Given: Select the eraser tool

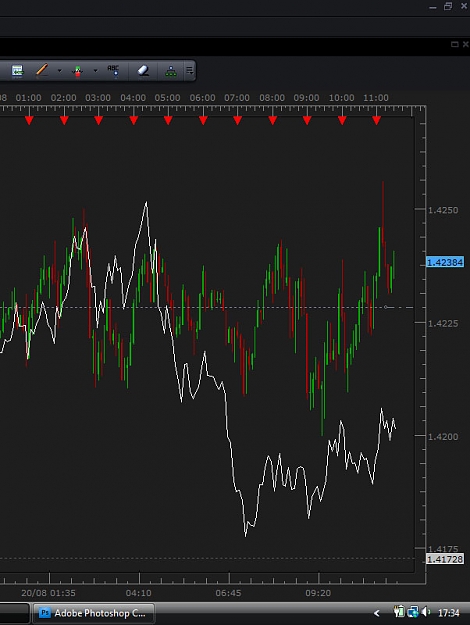Looking at the screenshot, I should pos(143,71).
